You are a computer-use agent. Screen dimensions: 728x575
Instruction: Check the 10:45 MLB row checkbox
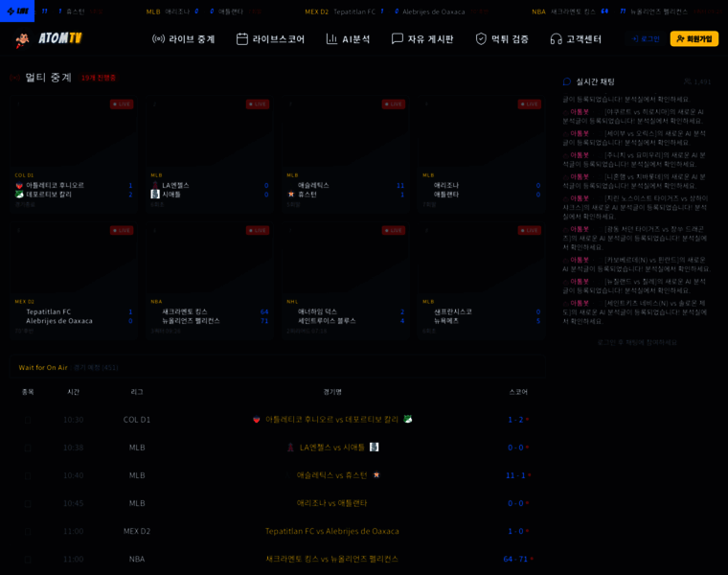pos(28,503)
